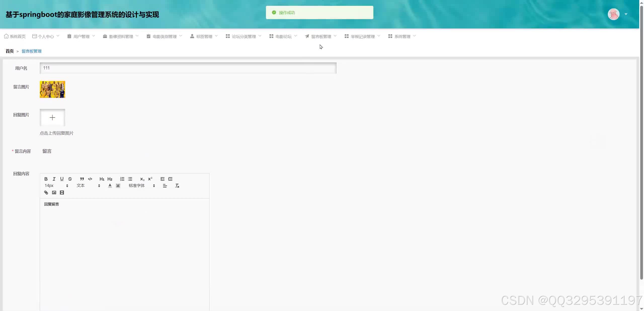Toggle italic formatting
Viewport: 644px width, 311px height.
(x=54, y=179)
